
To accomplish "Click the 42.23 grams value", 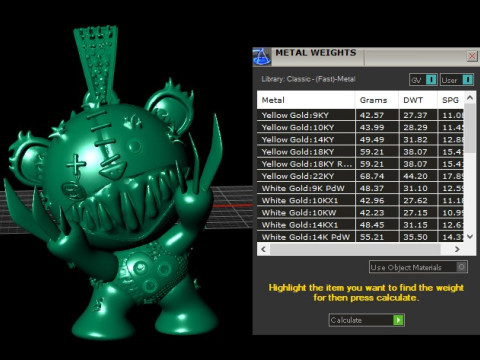I will [372, 213].
